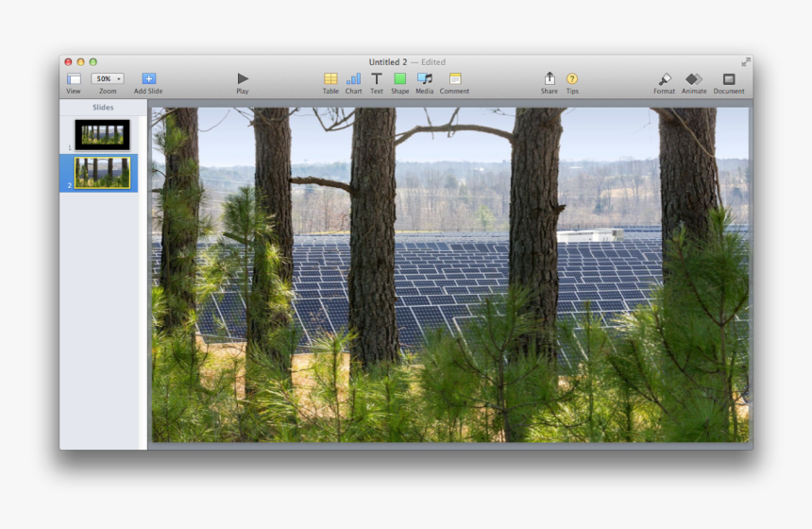Viewport: 812px width, 529px height.
Task: Select the solar panel image on the slide
Action: coord(450,274)
